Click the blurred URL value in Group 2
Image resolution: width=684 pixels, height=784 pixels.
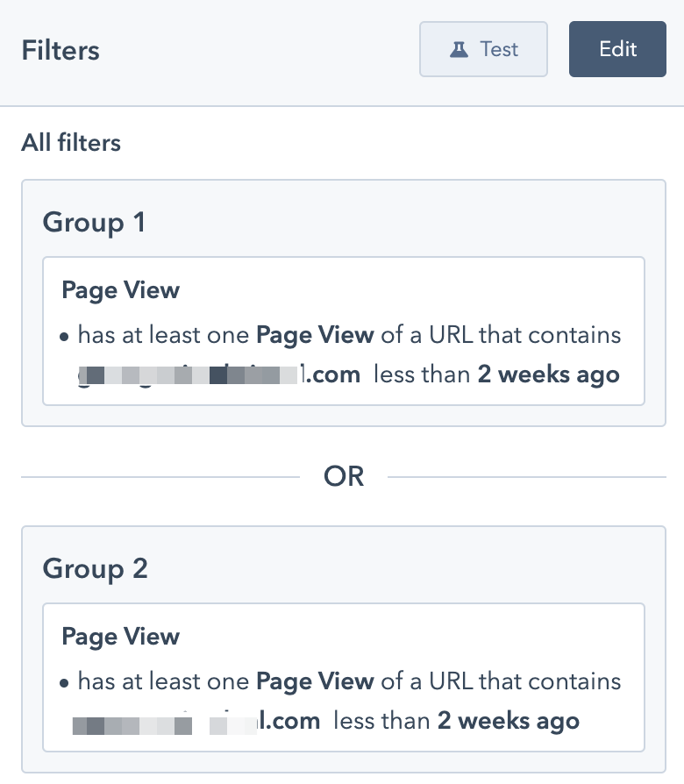(x=196, y=721)
